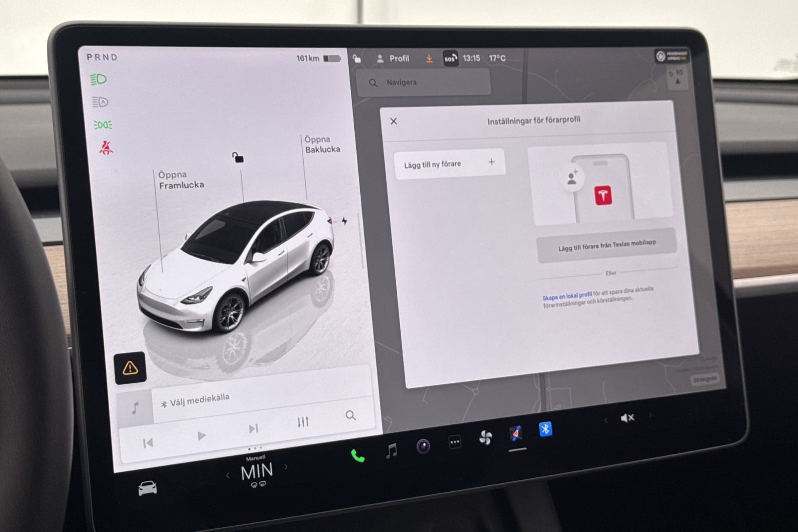The height and width of the screenshot is (532, 798).
Task: Select Välj mediekälla media source
Action: (x=196, y=400)
